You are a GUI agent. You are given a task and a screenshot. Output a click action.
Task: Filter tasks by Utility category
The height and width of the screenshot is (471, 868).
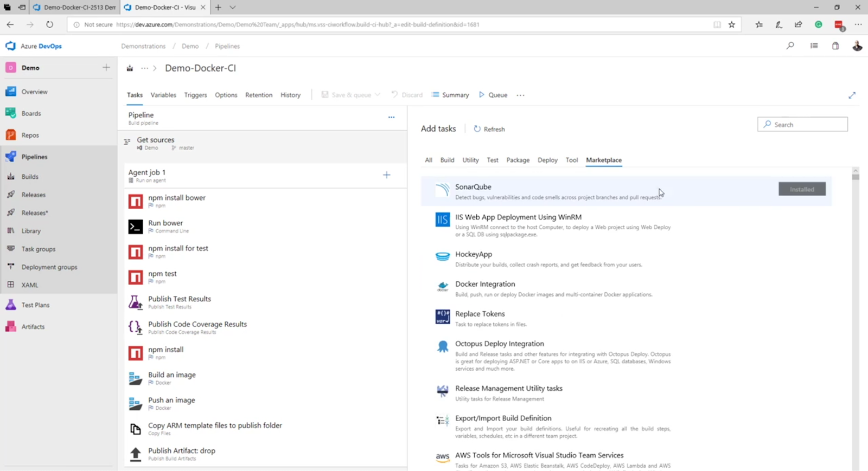470,160
